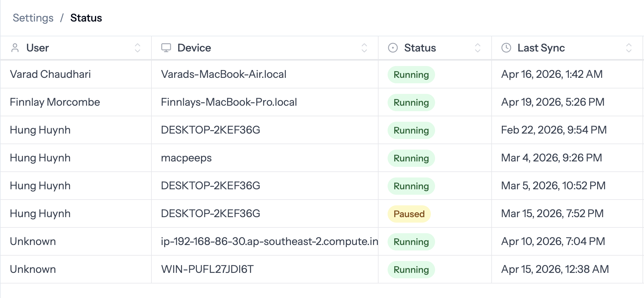Click the circle icon next to the Status header
644x298 pixels.
click(393, 48)
